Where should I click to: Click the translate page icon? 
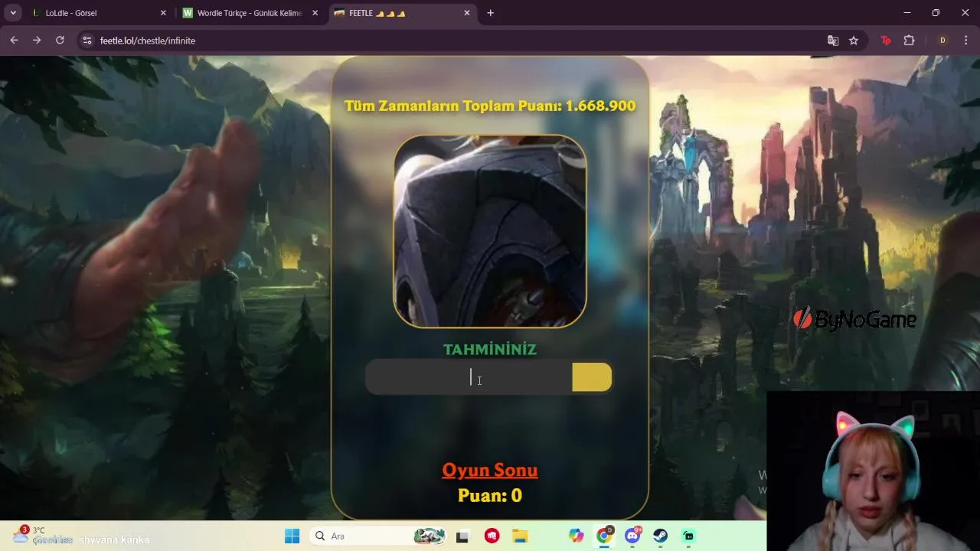pyautogui.click(x=833, y=41)
